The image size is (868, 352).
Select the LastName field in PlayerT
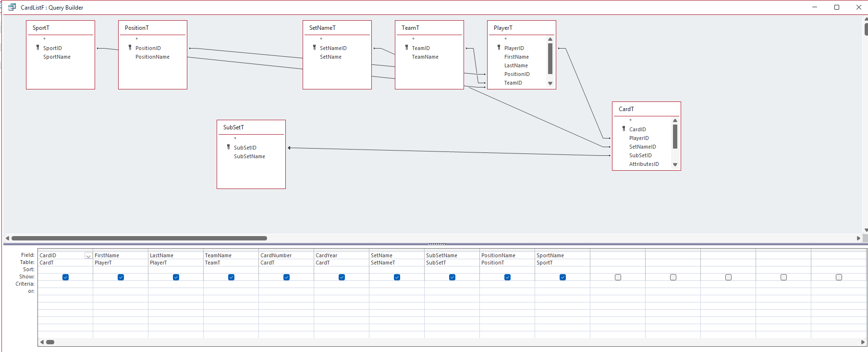[x=516, y=65]
